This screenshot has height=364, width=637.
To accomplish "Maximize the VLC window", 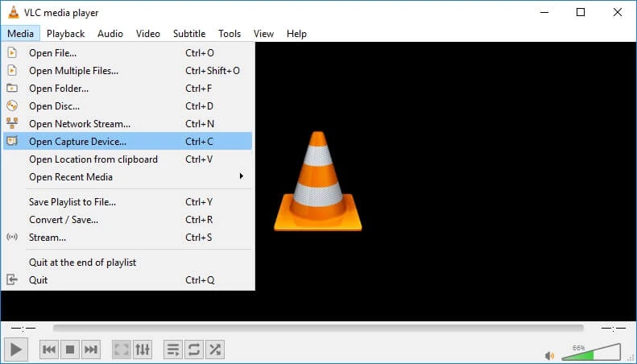I will pyautogui.click(x=581, y=12).
